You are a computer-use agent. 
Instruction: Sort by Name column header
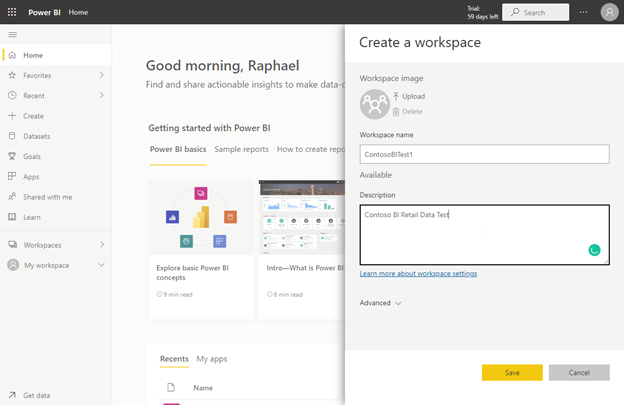(203, 388)
